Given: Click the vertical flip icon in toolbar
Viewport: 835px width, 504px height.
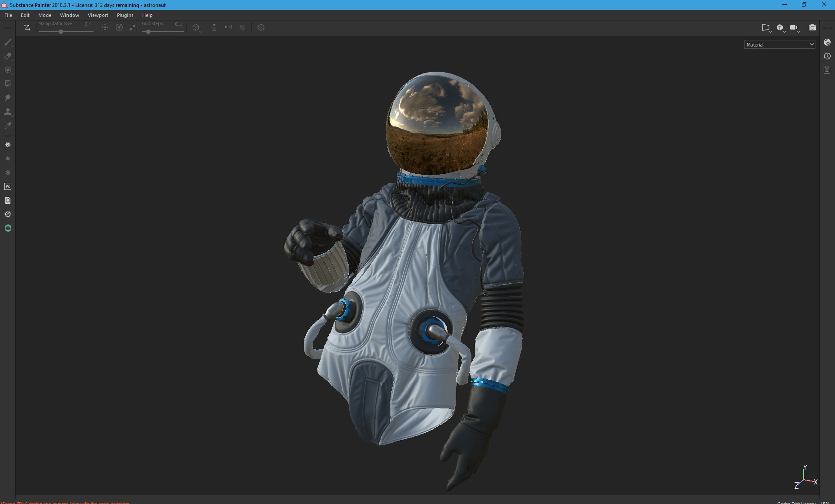Looking at the screenshot, I should click(x=214, y=27).
